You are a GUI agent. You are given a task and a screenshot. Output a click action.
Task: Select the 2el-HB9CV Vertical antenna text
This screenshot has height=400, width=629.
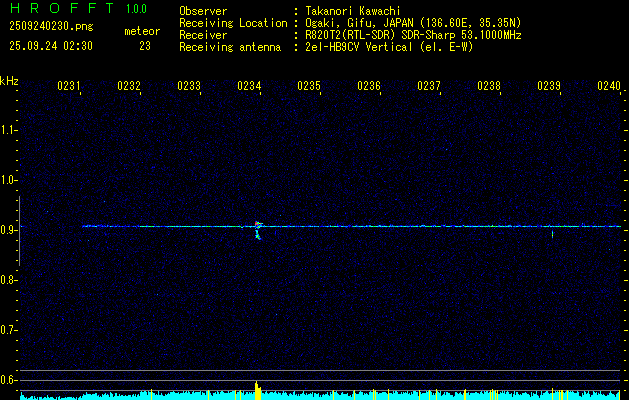pos(390,47)
